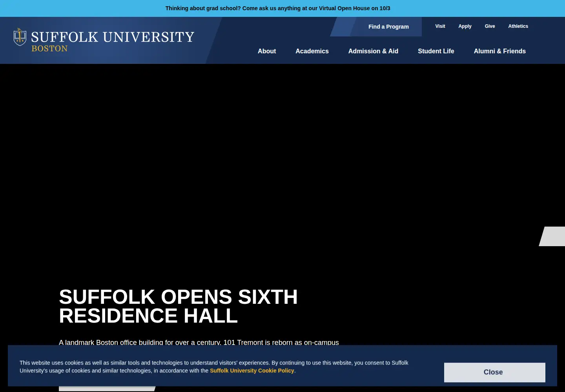Open the Athletics link
The height and width of the screenshot is (392, 565).
pyautogui.click(x=518, y=26)
